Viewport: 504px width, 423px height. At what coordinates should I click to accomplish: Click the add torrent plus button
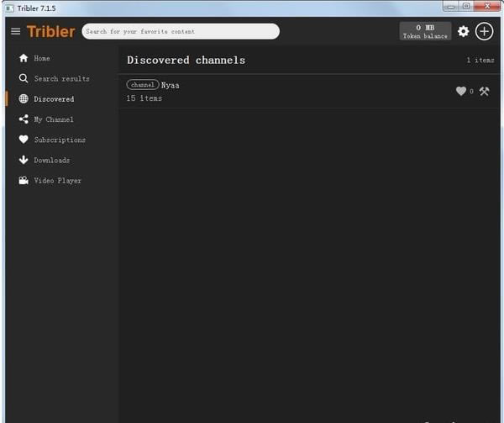484,31
